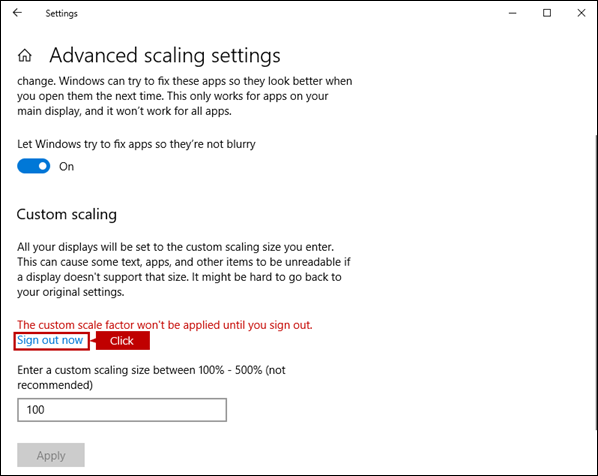Focus the custom scaling size field
598x476 pixels.
[122, 410]
